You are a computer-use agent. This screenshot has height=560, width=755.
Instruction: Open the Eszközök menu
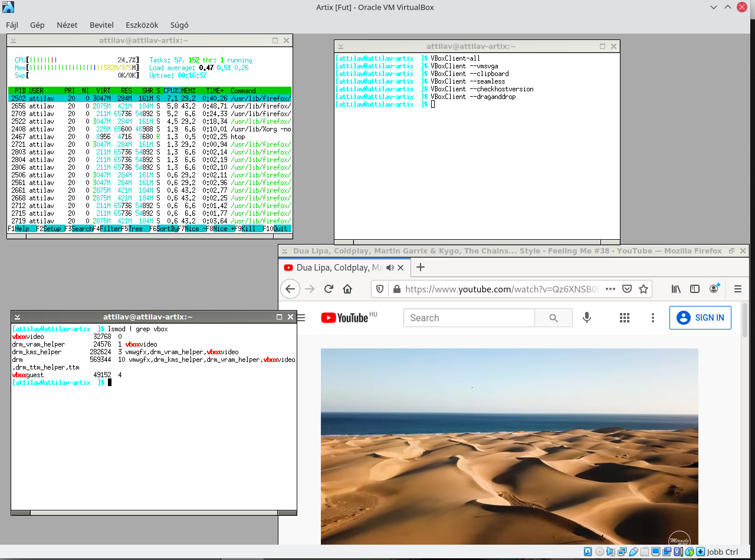tap(142, 25)
